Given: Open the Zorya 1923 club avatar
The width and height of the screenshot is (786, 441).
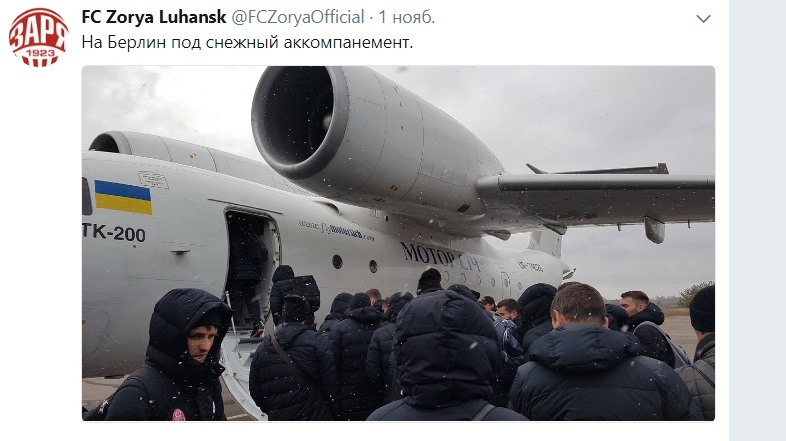Looking at the screenshot, I should click(x=39, y=38).
